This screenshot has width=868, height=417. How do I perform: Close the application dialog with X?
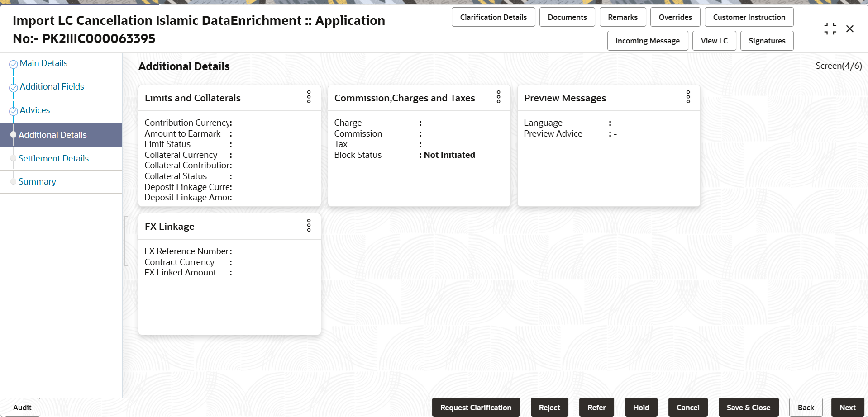pyautogui.click(x=850, y=29)
